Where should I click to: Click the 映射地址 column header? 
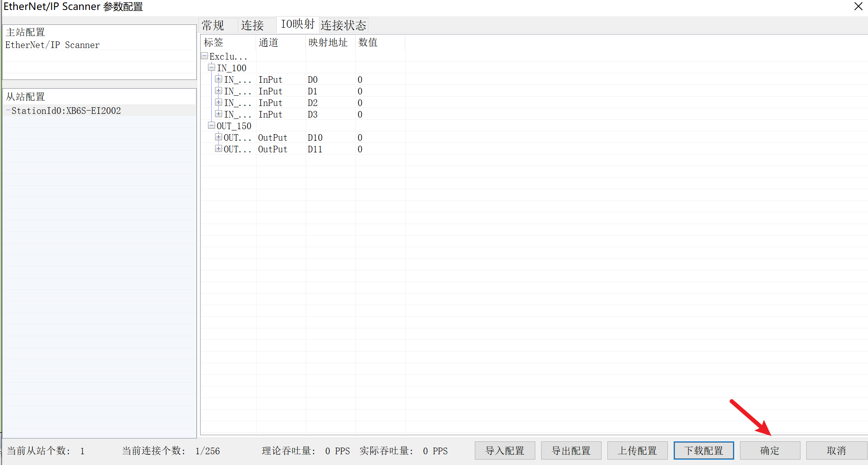331,42
